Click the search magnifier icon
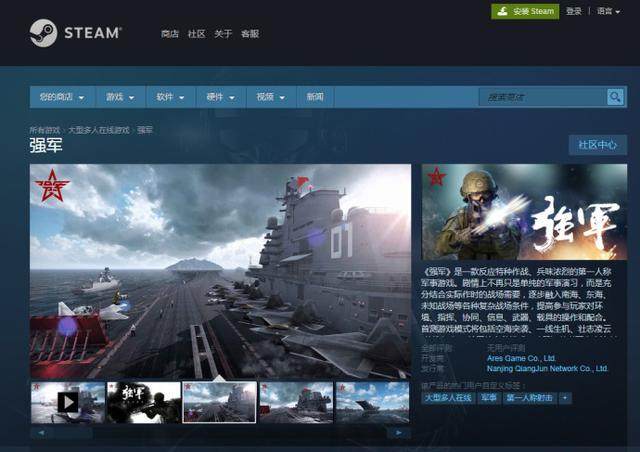Screen dimensions: 640x452 (x=615, y=97)
